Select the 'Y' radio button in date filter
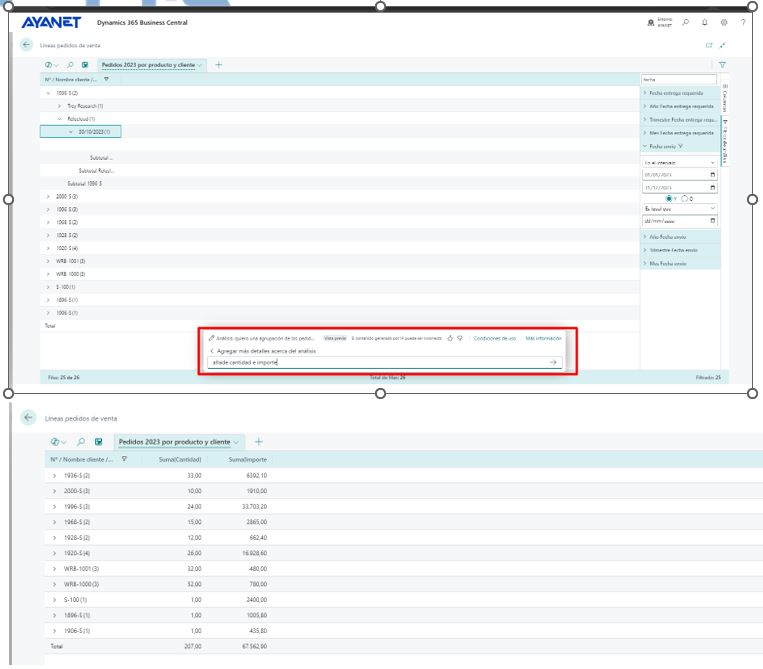Viewport: 763px width, 669px height. 669,197
